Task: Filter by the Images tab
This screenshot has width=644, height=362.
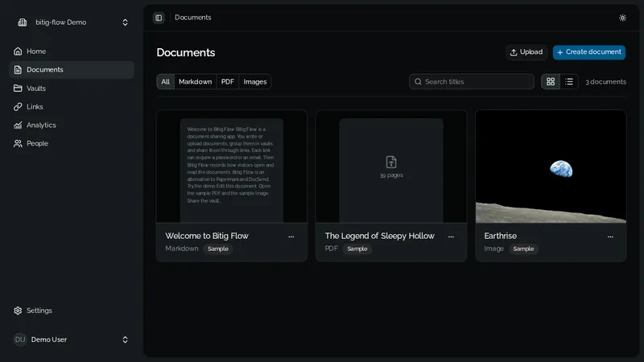Action: tap(254, 82)
